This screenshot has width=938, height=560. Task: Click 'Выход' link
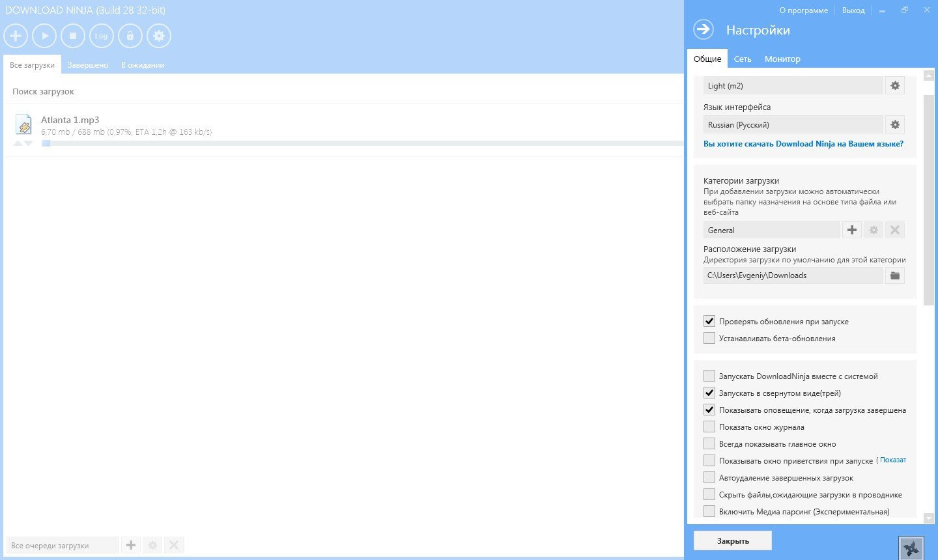853,10
